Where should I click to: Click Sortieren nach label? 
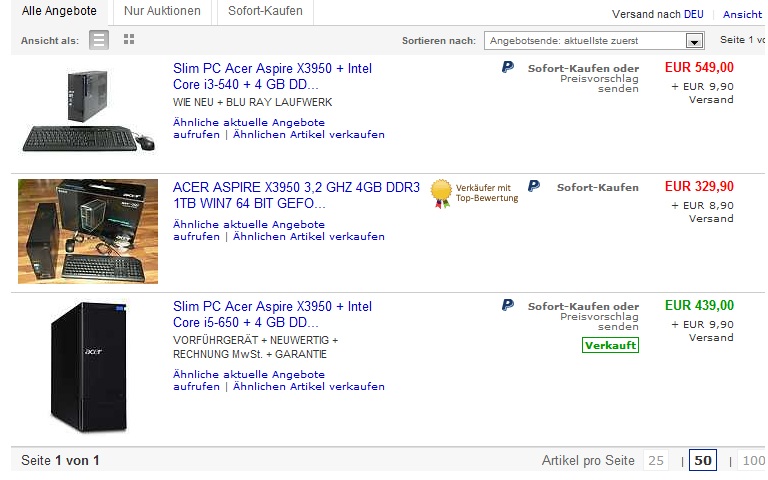[x=438, y=41]
